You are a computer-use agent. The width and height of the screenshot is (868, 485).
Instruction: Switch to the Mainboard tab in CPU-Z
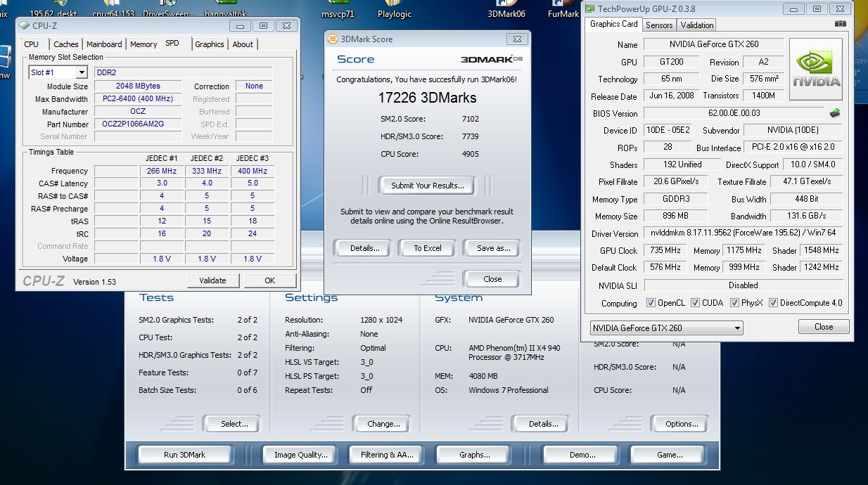(x=104, y=44)
